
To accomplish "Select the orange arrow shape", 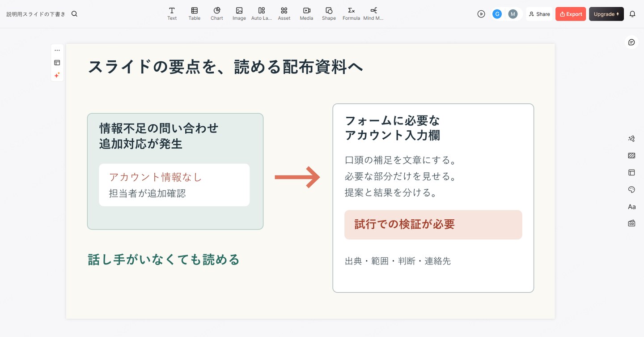I will click(x=297, y=177).
